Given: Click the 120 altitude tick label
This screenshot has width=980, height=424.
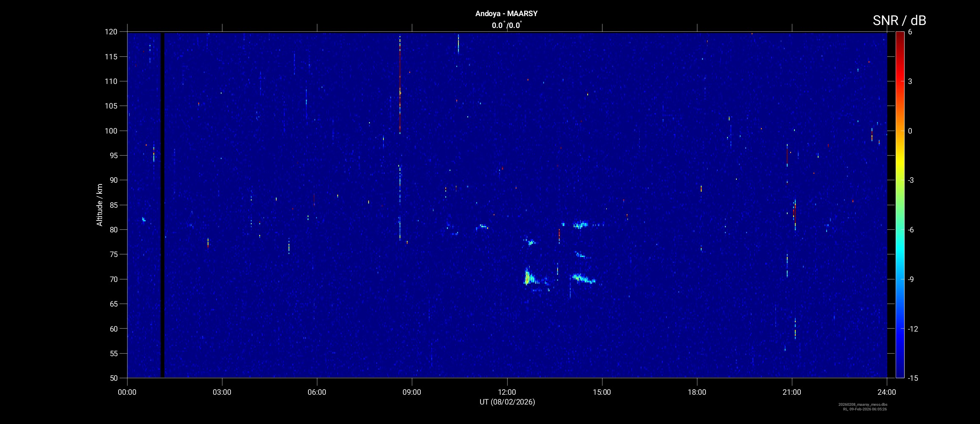Looking at the screenshot, I should [111, 32].
